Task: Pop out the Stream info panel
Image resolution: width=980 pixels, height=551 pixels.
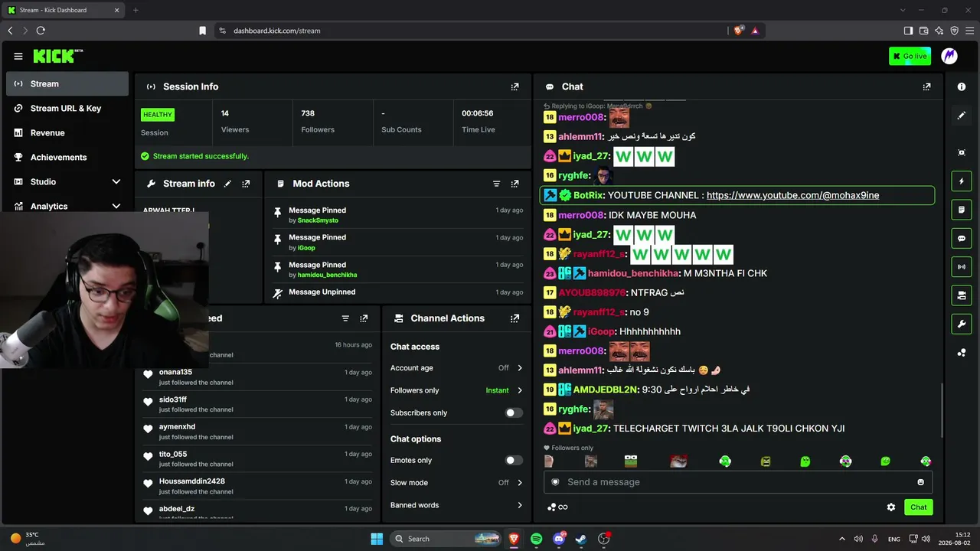Action: (246, 184)
